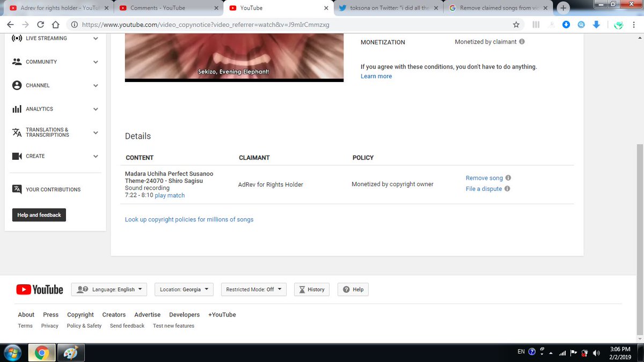
Task: Switch to the toksona on Twitter tab
Action: pyautogui.click(x=387, y=8)
